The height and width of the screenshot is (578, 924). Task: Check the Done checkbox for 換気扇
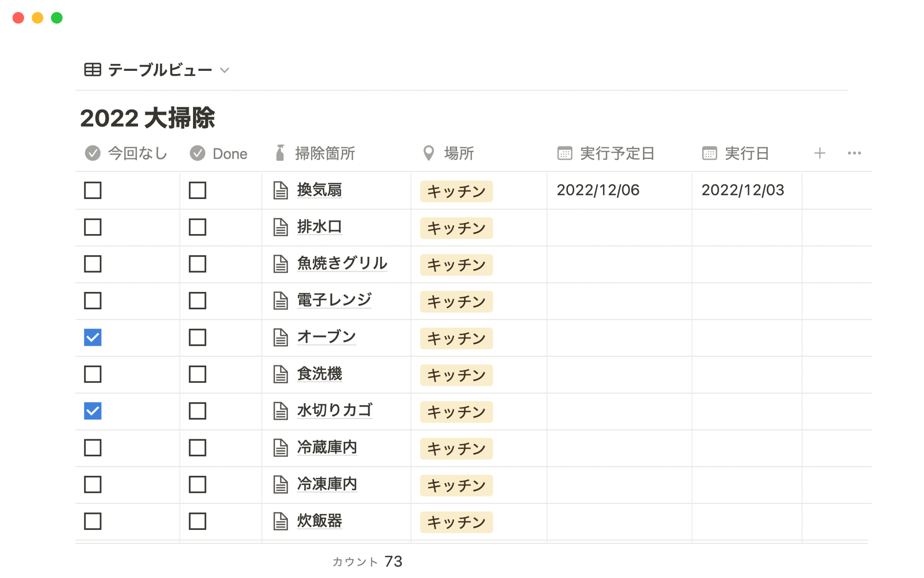[197, 190]
